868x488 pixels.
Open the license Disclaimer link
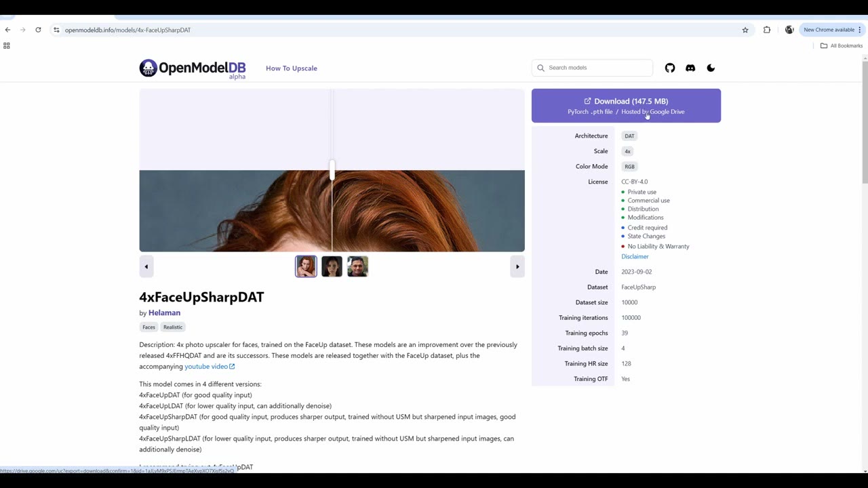(635, 256)
